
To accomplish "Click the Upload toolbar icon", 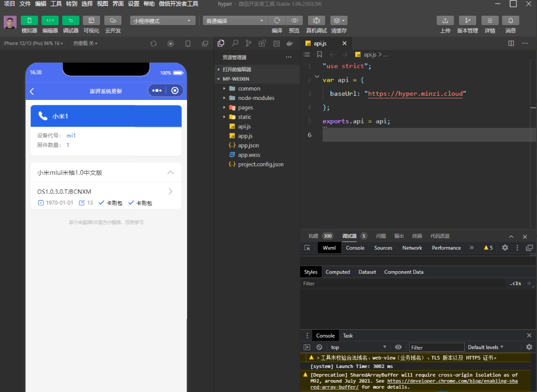I will coord(445,20).
